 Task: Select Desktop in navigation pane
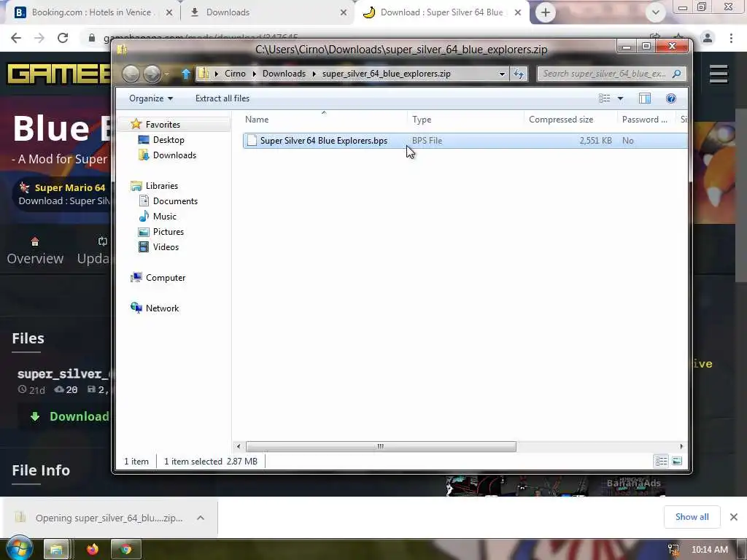pyautogui.click(x=169, y=139)
